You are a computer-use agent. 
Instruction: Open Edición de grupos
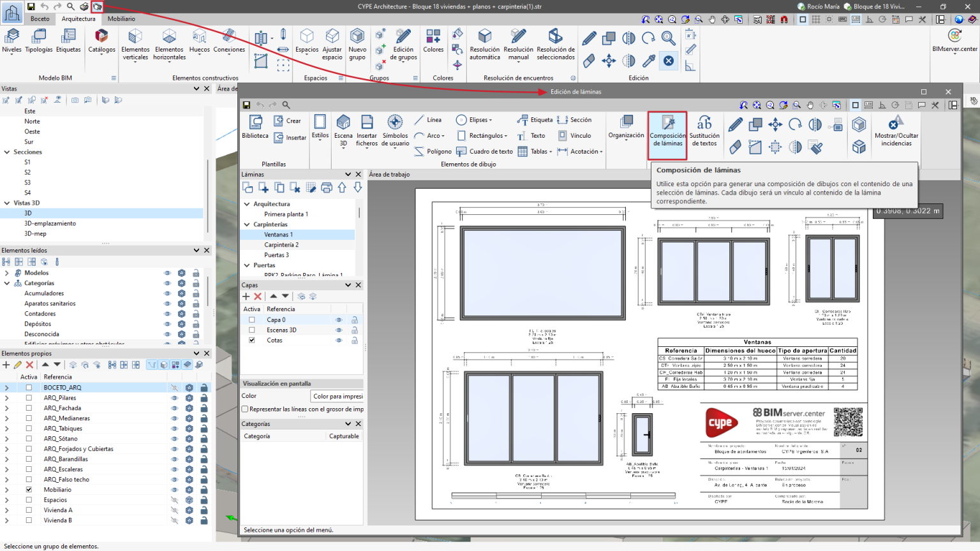coord(403,45)
